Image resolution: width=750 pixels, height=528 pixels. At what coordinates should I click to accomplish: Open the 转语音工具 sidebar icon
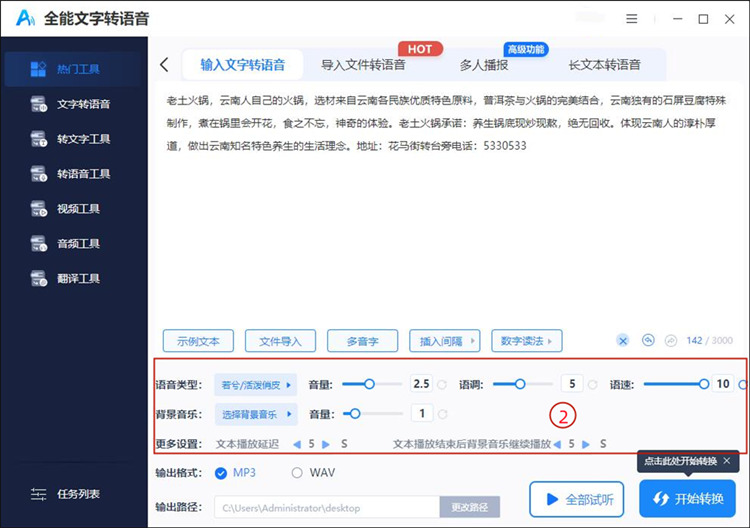coord(39,174)
